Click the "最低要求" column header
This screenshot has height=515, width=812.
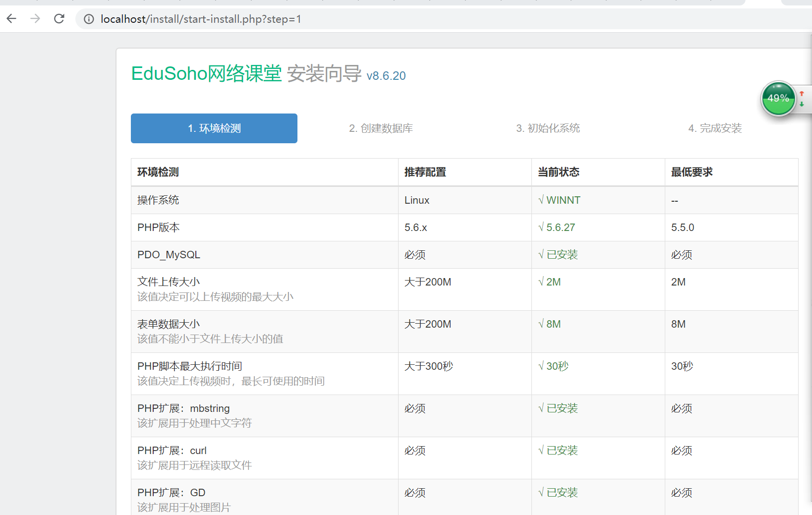point(692,172)
